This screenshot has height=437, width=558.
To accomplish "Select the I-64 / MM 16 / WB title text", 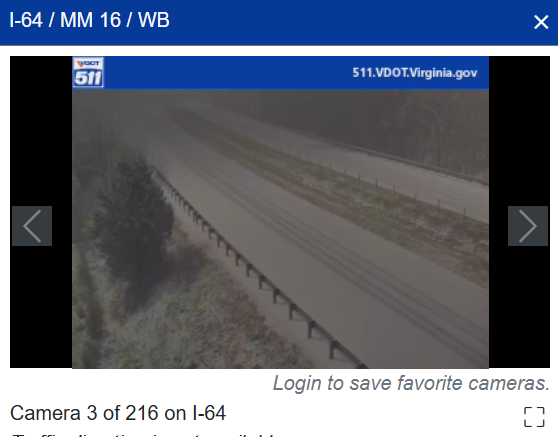I will click(90, 20).
